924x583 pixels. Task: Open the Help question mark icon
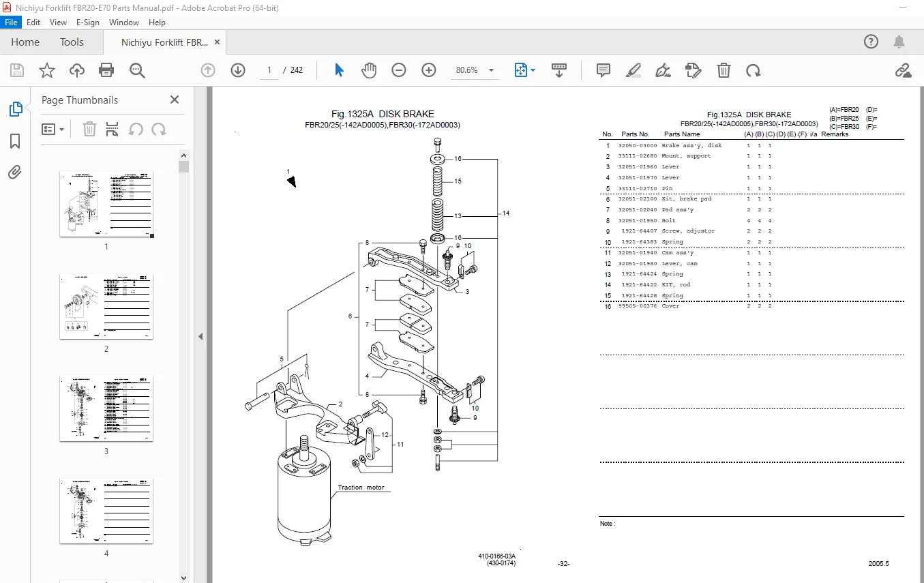(x=871, y=42)
